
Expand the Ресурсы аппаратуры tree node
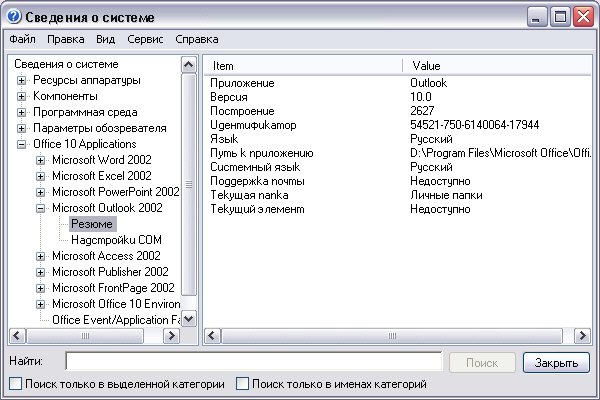click(x=23, y=80)
